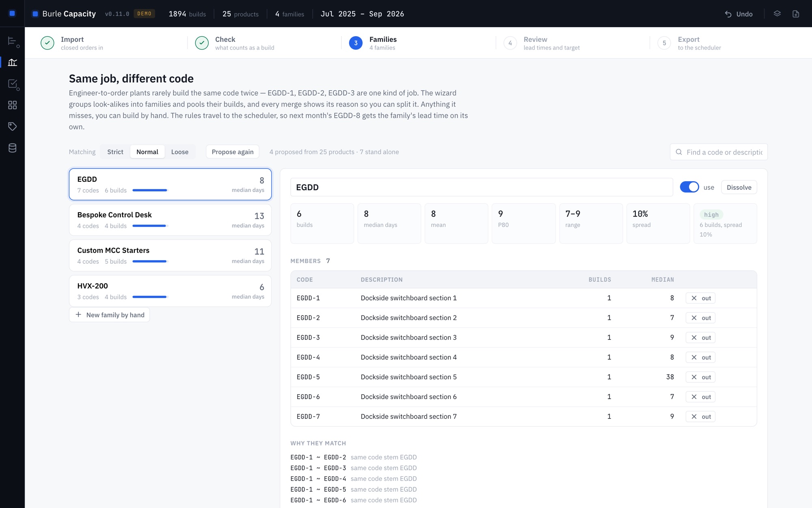Click the family name field EGDD

pos(482,187)
